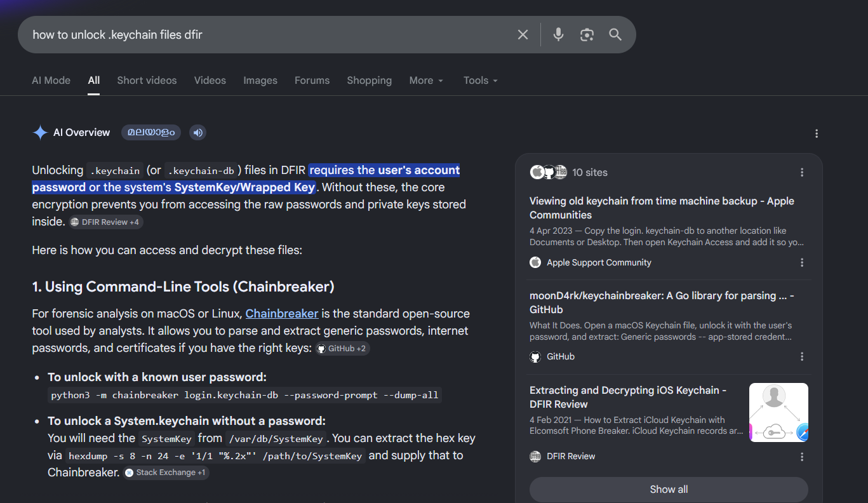
Task: Click GitHub +2 source chip
Action: (x=343, y=349)
